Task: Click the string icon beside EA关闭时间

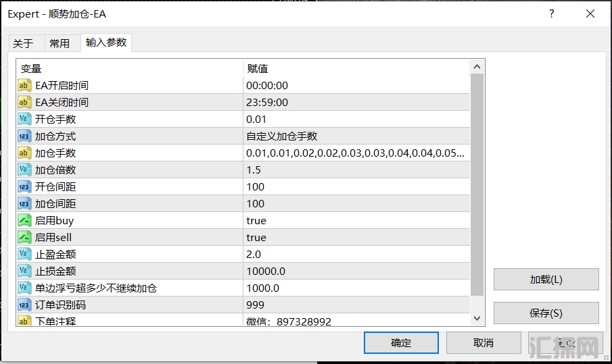Action: (24, 102)
